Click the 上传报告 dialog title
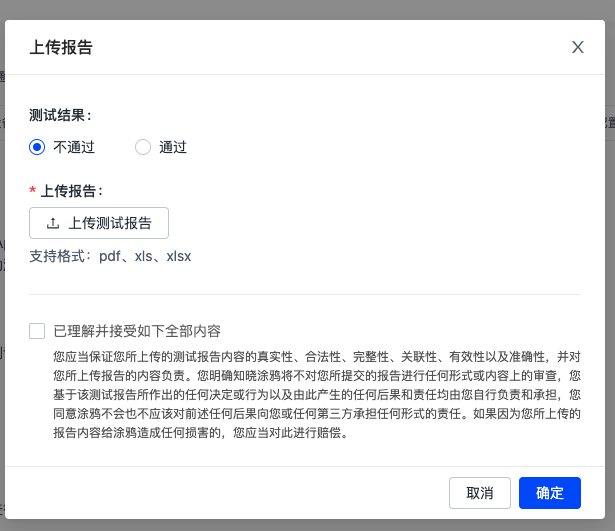Viewport: 615px width, 531px height. click(61, 47)
